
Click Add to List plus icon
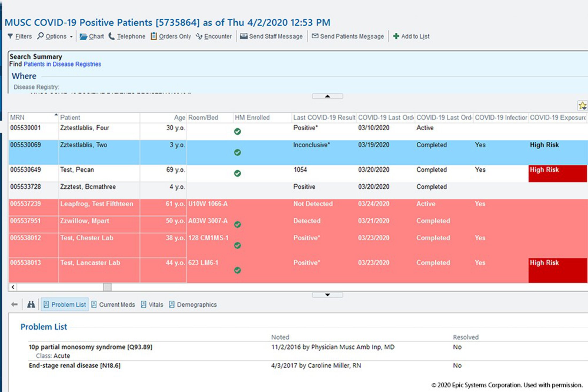[396, 36]
